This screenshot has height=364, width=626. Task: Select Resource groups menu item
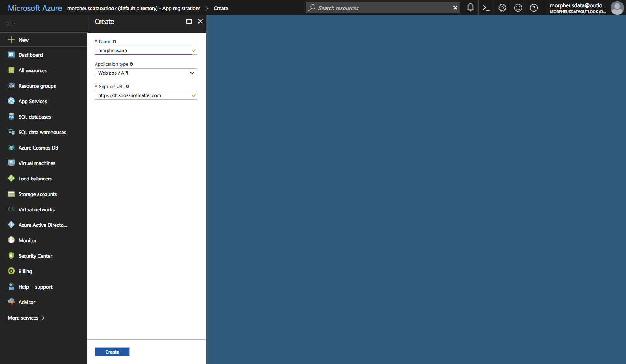37,86
